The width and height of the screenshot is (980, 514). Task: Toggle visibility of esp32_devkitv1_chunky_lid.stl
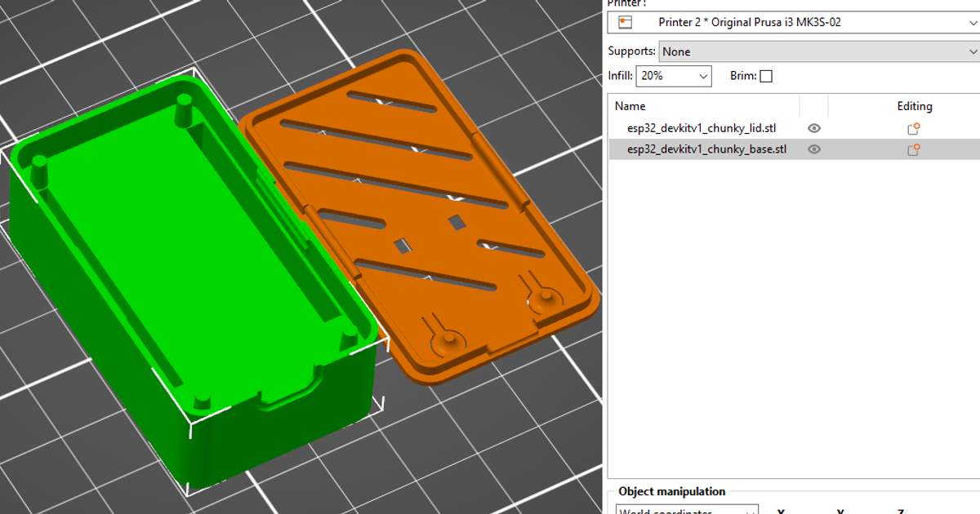pyautogui.click(x=813, y=128)
